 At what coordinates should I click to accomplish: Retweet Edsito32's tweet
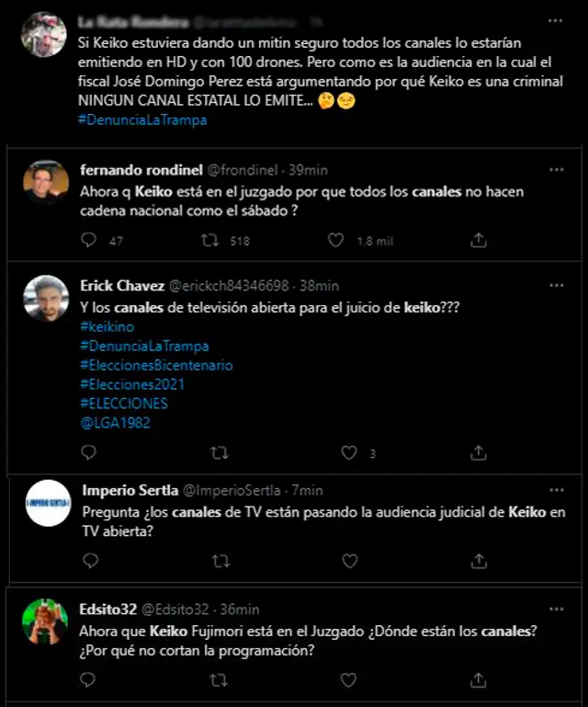tap(220, 681)
